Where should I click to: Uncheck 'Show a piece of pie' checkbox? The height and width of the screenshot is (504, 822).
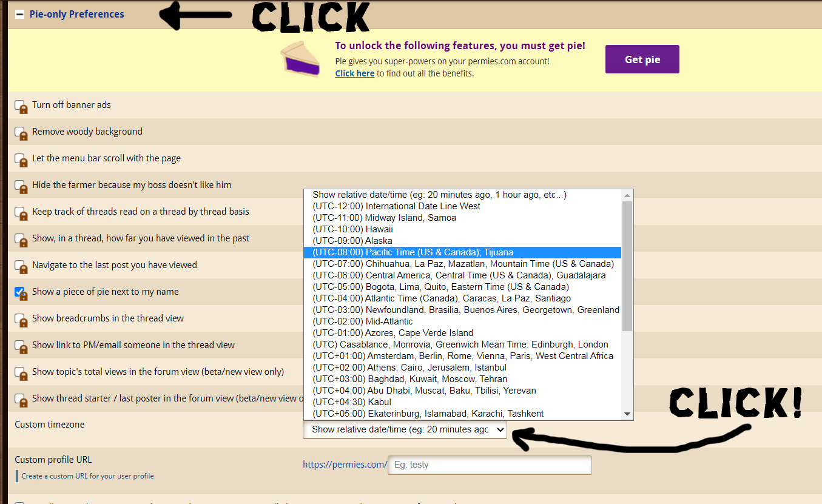(x=19, y=292)
